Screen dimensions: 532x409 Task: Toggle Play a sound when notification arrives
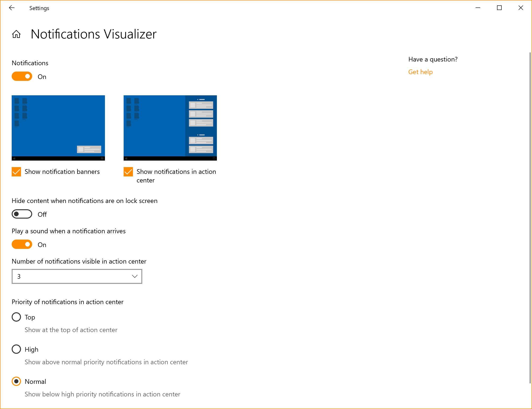22,244
